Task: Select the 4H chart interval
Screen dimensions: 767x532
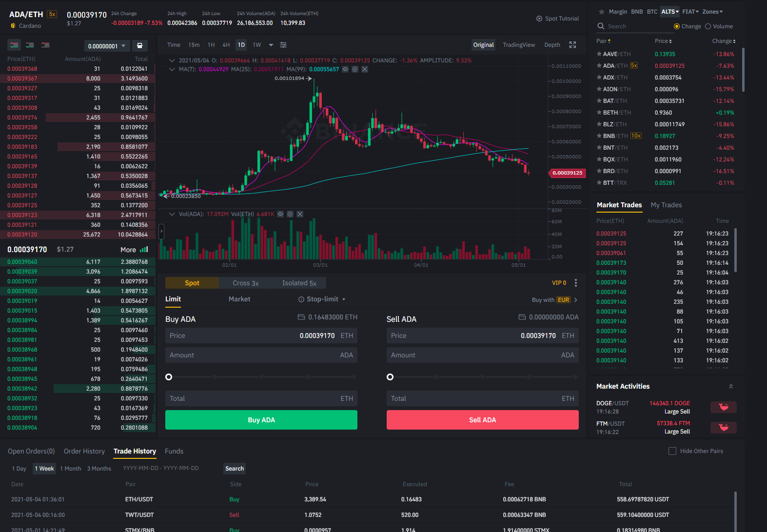Action: (226, 45)
